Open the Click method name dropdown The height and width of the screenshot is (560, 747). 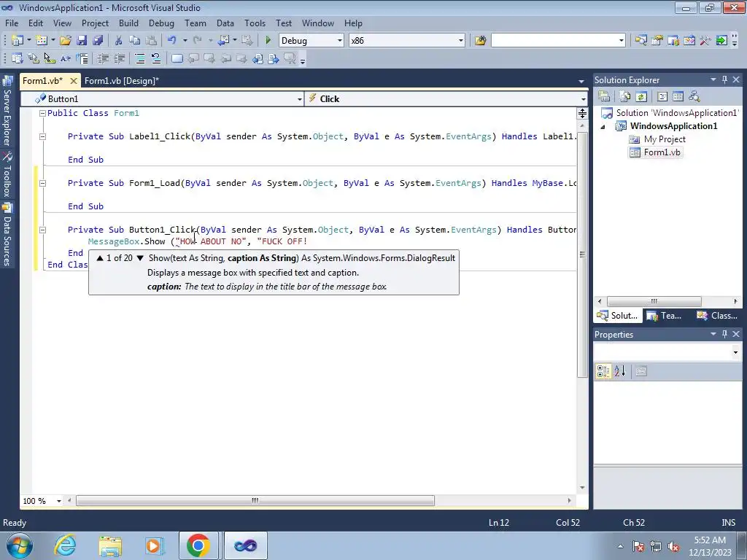pos(583,99)
